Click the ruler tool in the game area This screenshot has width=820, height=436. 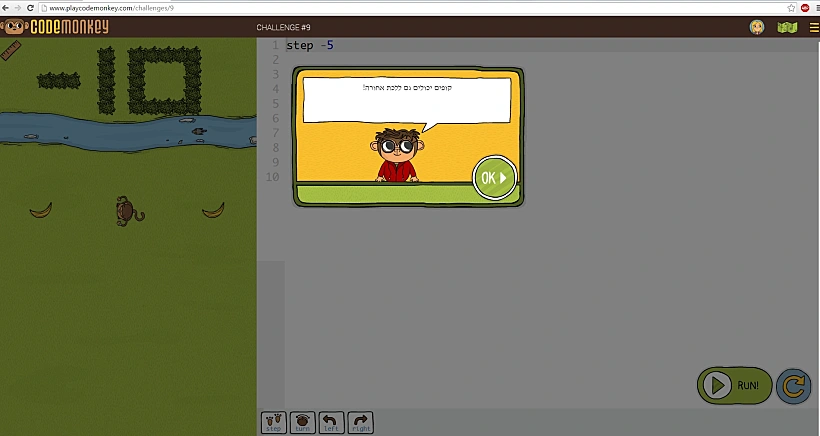coord(12,50)
